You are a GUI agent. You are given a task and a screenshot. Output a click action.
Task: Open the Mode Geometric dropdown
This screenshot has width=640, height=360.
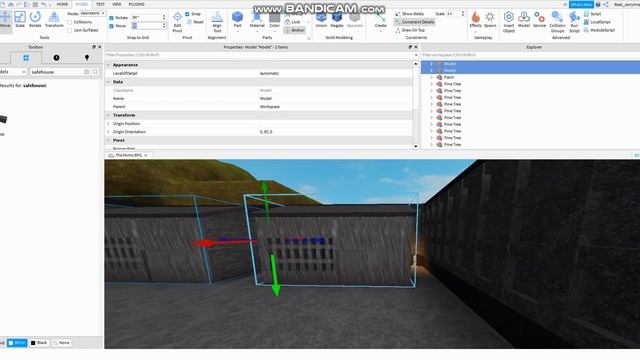tap(92, 13)
